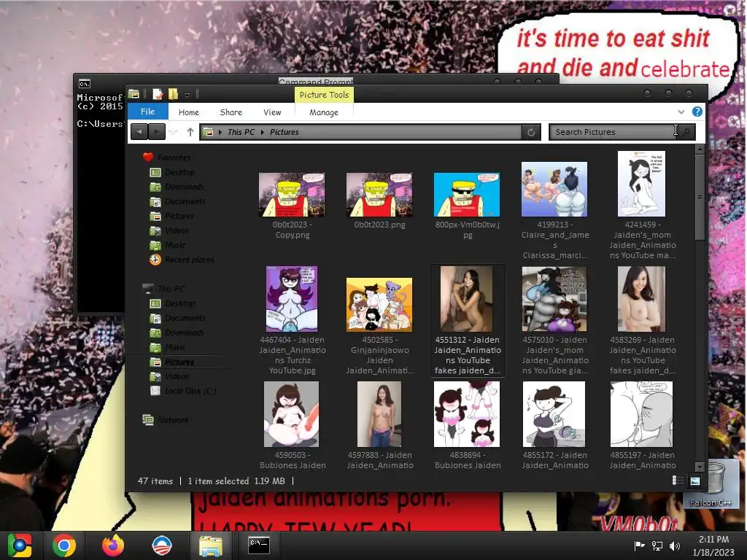Click This PC in the address bar
The image size is (747, 560).
point(241,132)
